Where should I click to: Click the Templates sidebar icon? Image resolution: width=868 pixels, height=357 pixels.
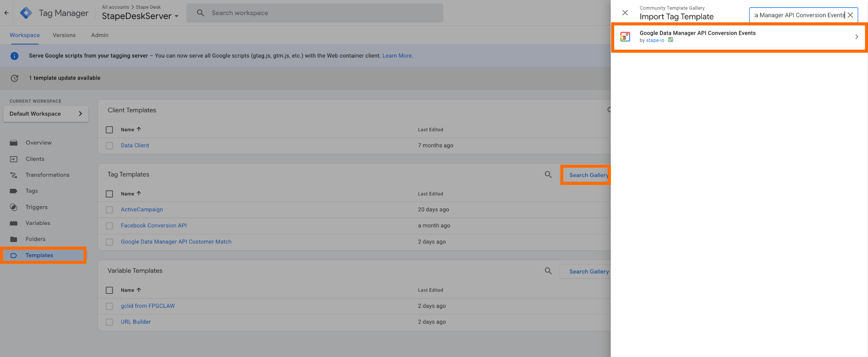pyautogui.click(x=14, y=255)
